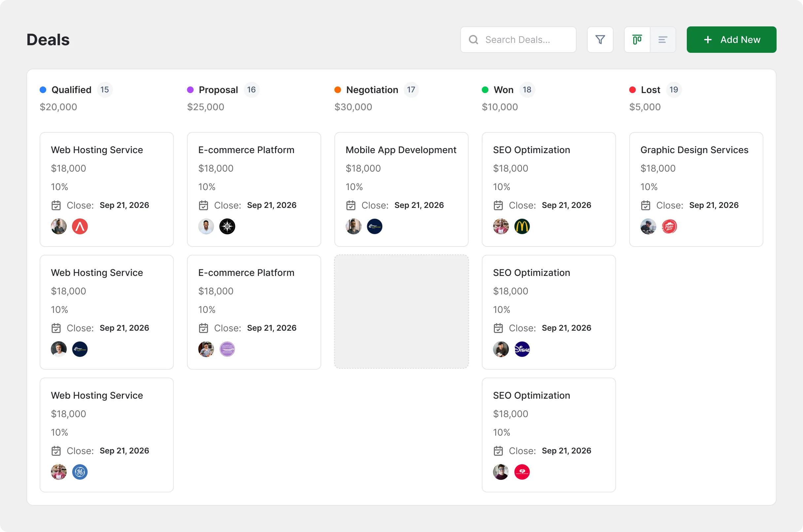Focus the Search Deals input field
This screenshot has height=532, width=803.
(x=518, y=40)
